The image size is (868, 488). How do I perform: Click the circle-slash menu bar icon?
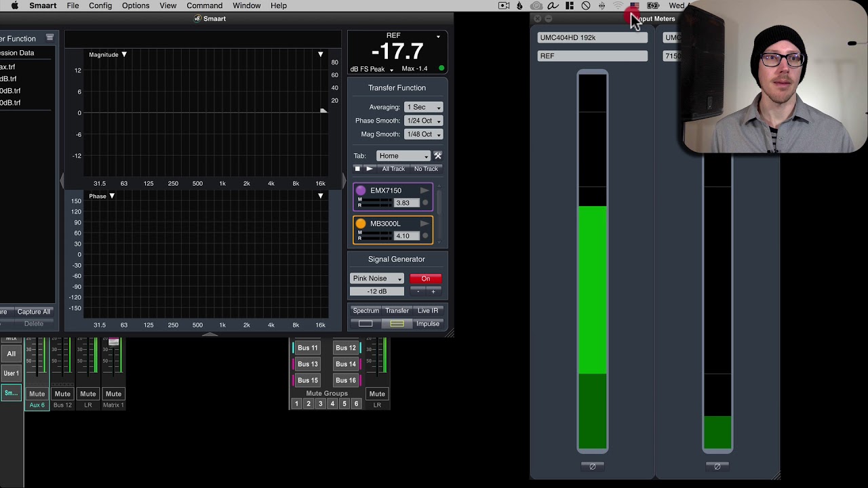586,5
